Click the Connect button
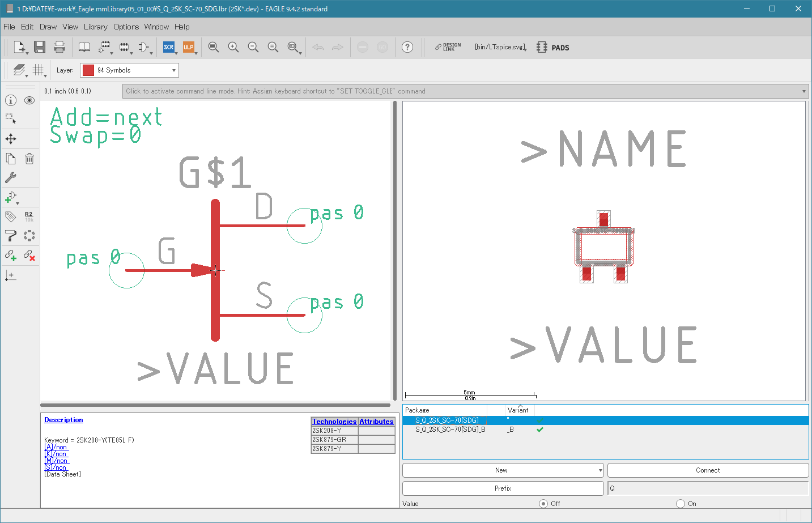This screenshot has width=812, height=523. 708,470
